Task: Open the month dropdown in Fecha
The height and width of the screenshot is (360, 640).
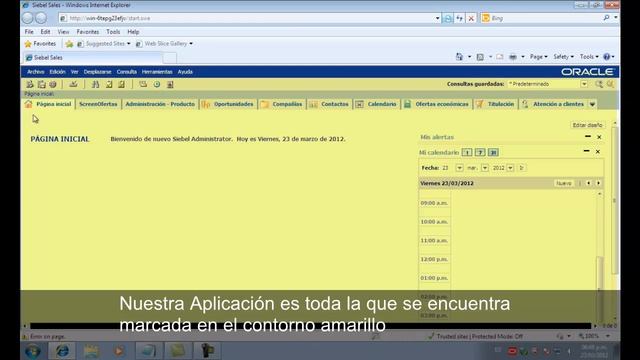Action: click(x=485, y=168)
